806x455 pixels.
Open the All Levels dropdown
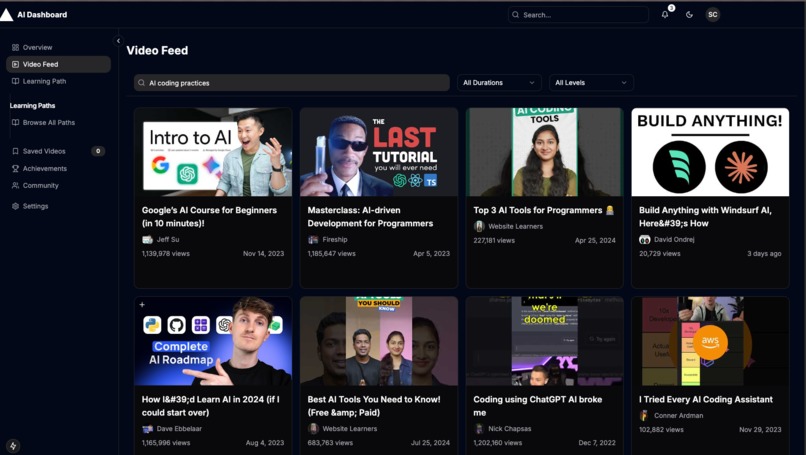(x=591, y=83)
